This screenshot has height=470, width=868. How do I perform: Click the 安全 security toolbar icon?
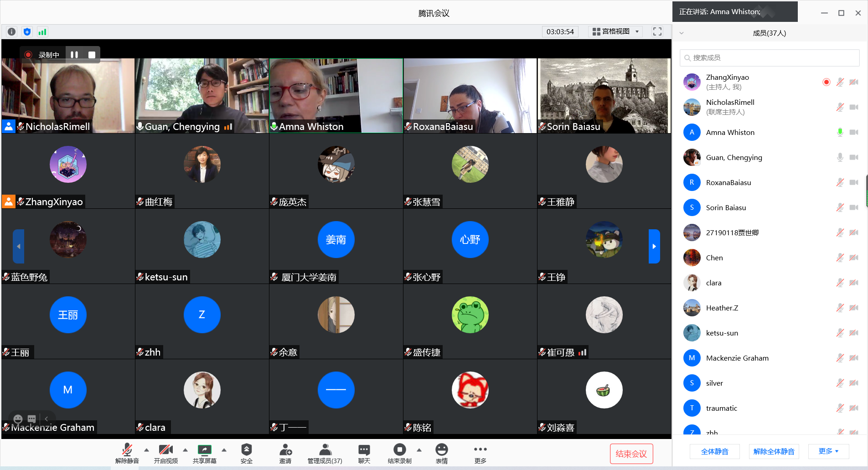[246, 453]
